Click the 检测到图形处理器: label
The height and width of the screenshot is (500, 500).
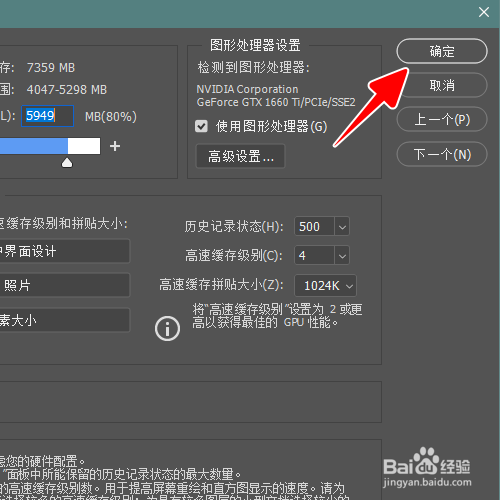[x=254, y=67]
